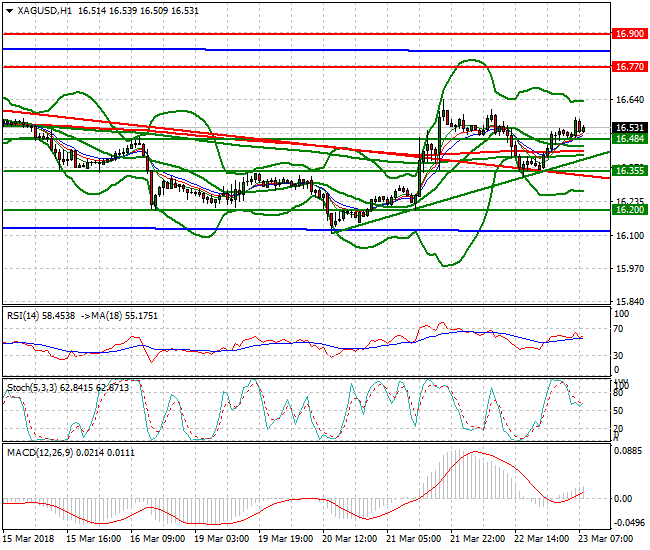Click the 16.100 price scale value

(629, 236)
